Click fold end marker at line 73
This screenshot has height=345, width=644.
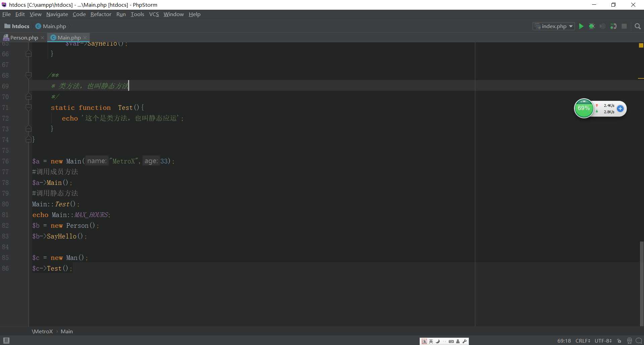tap(29, 129)
